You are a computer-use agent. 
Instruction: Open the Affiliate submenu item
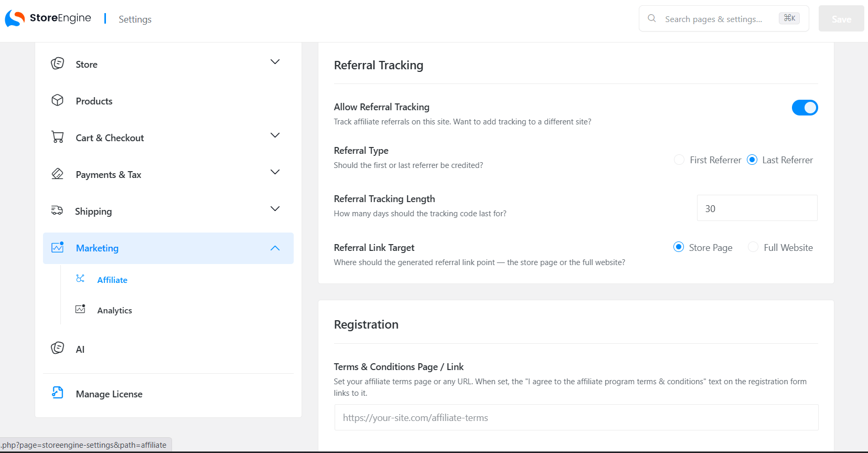112,280
